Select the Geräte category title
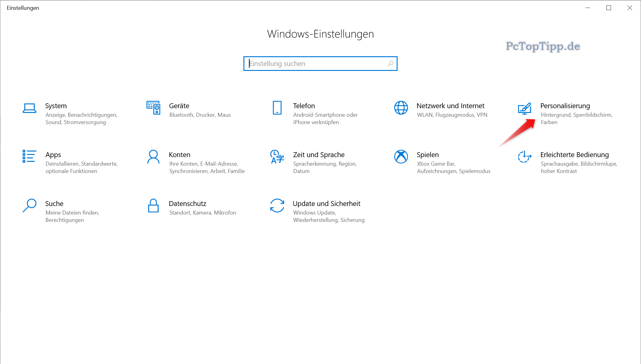641x364 pixels. click(x=179, y=106)
